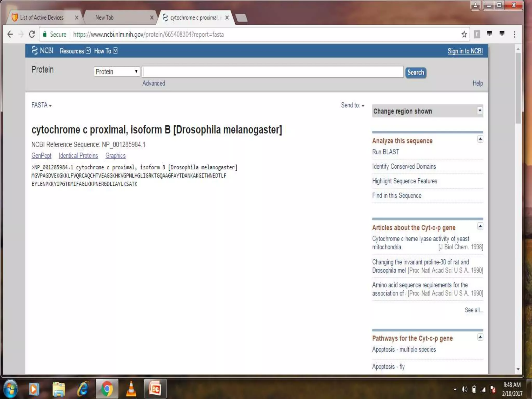
Task: Expand the FASTA format dropdown
Action: pyautogui.click(x=42, y=105)
